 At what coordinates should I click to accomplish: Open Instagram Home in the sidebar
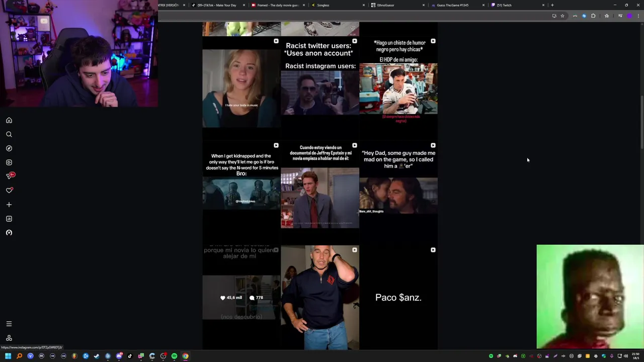(9, 120)
